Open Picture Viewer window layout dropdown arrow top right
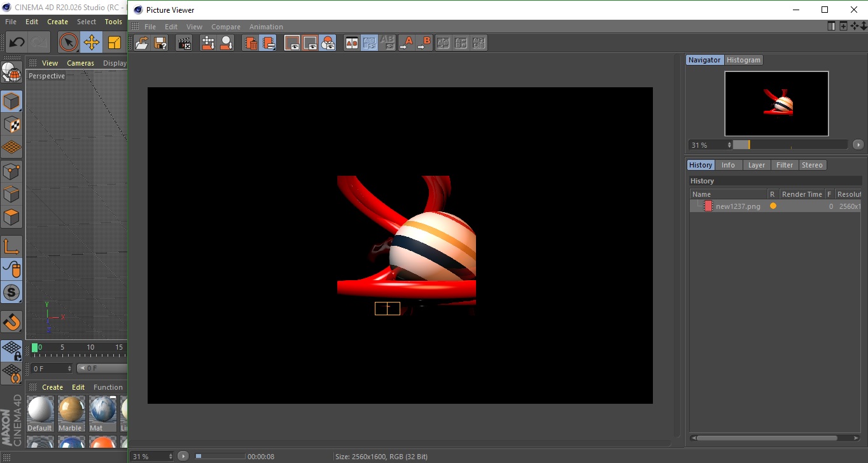The image size is (868, 463). (x=863, y=26)
